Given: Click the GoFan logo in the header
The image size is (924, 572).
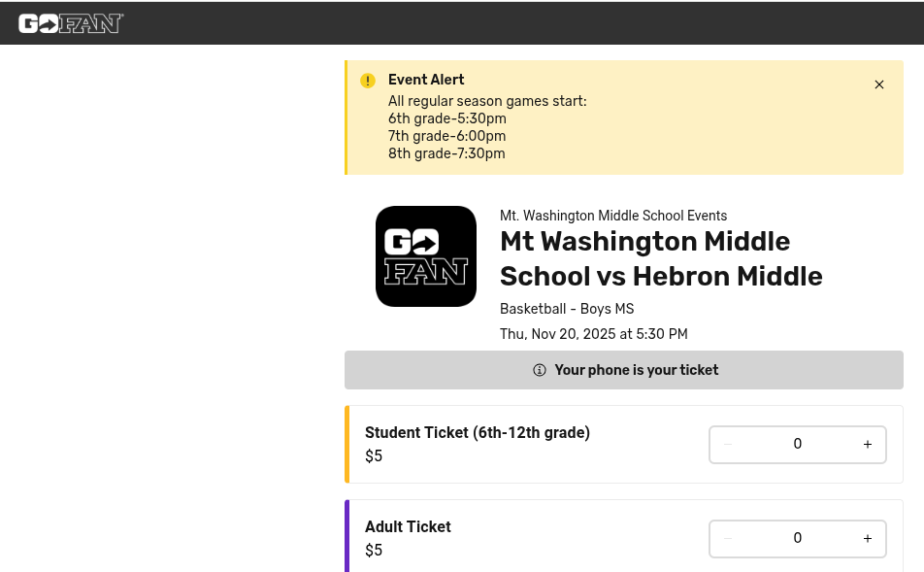Looking at the screenshot, I should [71, 23].
